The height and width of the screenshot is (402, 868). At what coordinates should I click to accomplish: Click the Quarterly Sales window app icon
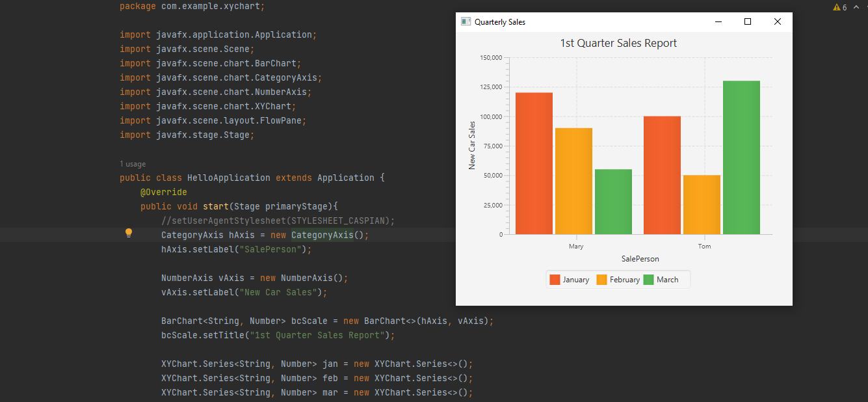466,21
